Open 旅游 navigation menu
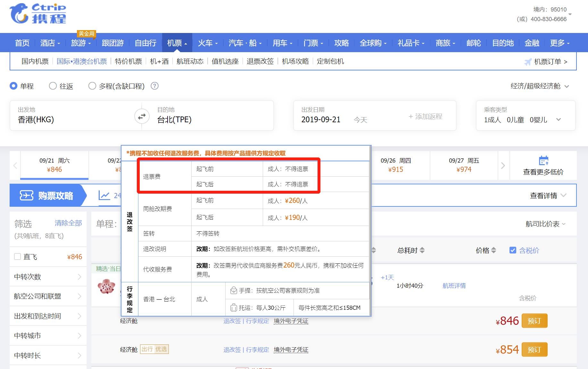 pos(81,43)
